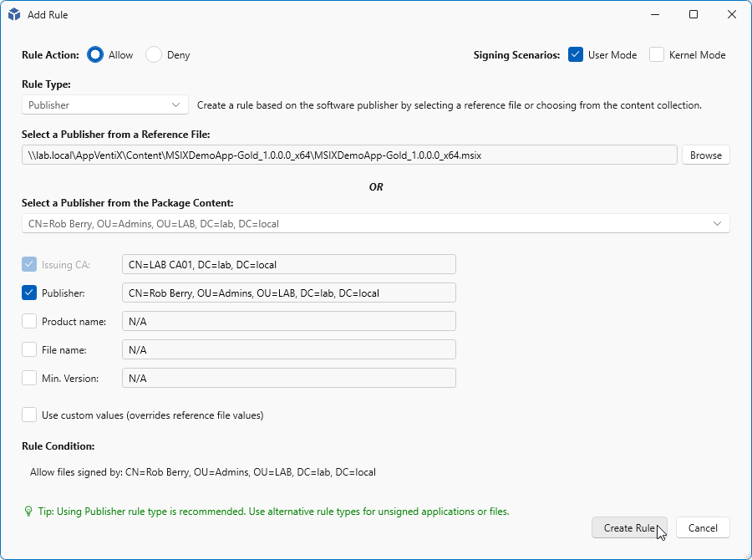Screen dimensions: 752x560
Task: Click the Browse button
Action: [x=705, y=155]
